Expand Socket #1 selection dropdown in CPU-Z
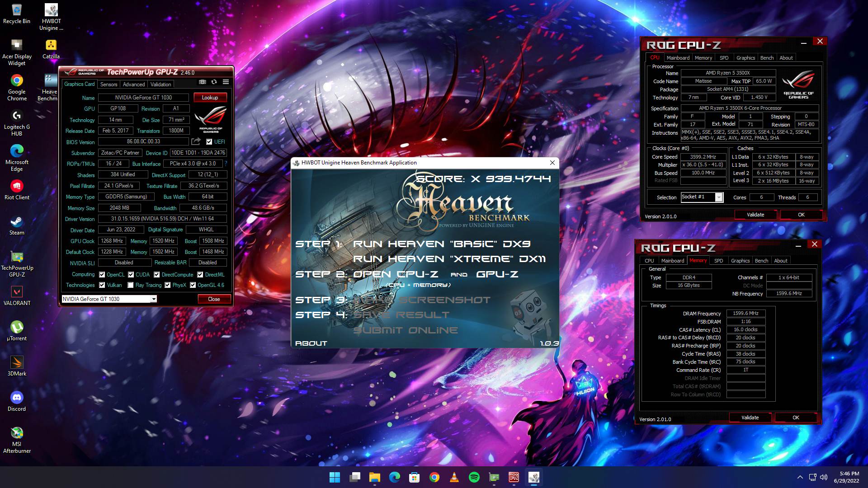This screenshot has width=868, height=488. pyautogui.click(x=718, y=197)
